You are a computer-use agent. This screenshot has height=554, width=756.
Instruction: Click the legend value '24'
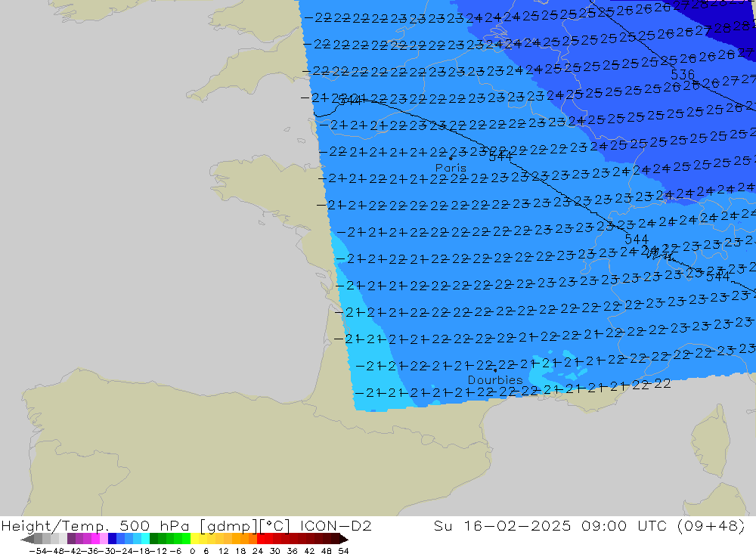258,551
